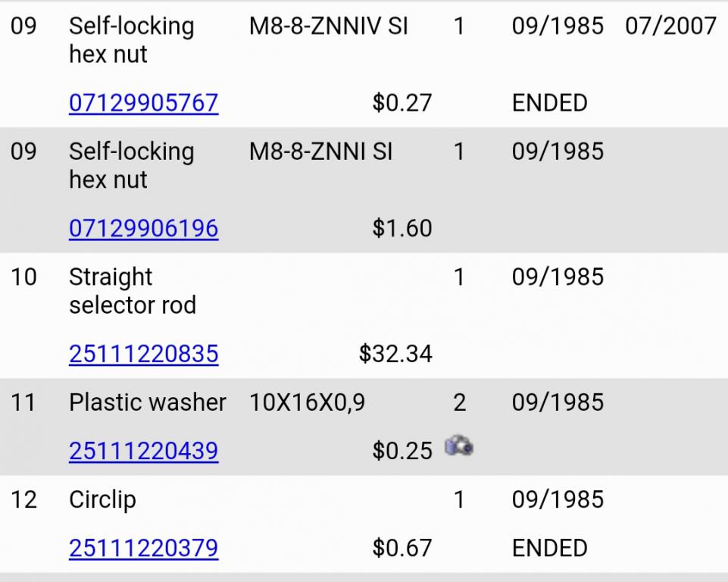
Task: Follow the 25111220835 selector rod link
Action: (143, 354)
